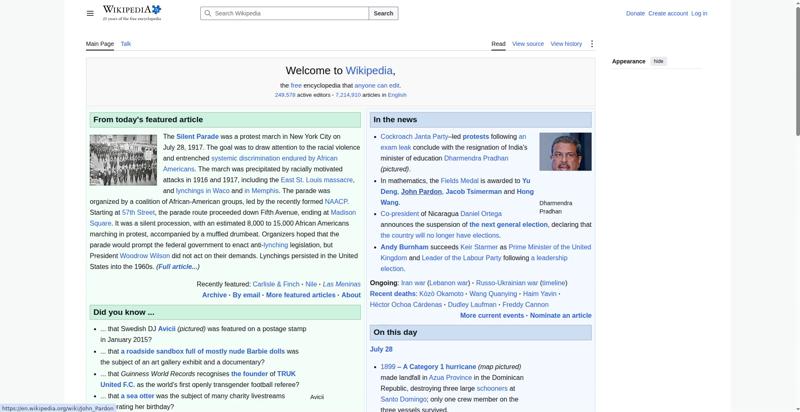Click the Search button
The width and height of the screenshot is (800, 412).
click(383, 13)
